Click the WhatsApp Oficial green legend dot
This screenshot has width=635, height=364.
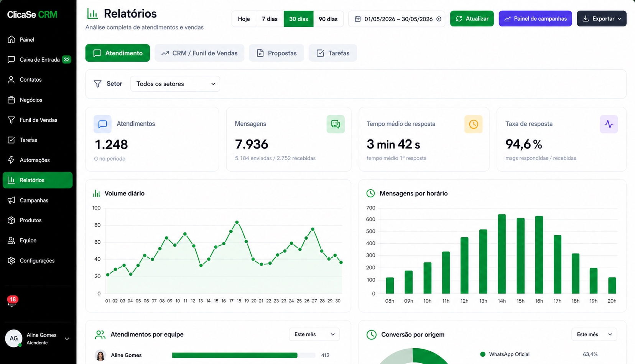point(483,354)
